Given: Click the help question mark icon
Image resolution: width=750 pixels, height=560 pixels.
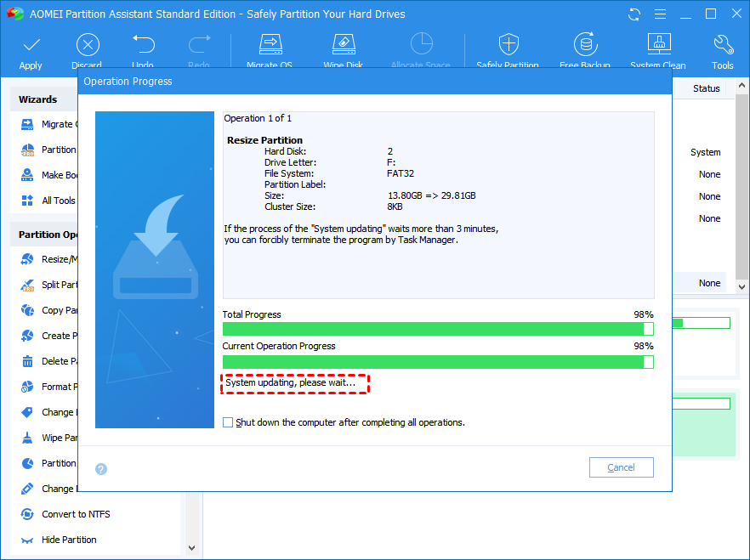Looking at the screenshot, I should tap(101, 469).
